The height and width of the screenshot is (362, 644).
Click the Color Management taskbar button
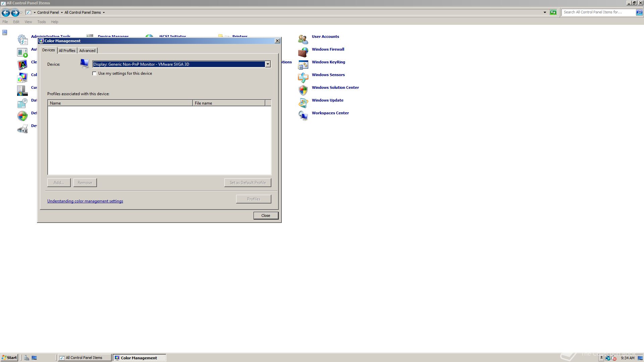(x=139, y=358)
